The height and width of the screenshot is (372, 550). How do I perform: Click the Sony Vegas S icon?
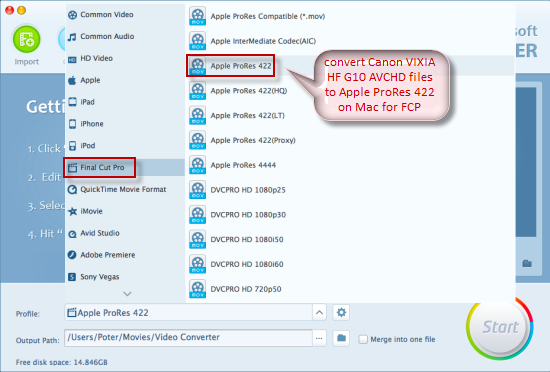point(72,277)
